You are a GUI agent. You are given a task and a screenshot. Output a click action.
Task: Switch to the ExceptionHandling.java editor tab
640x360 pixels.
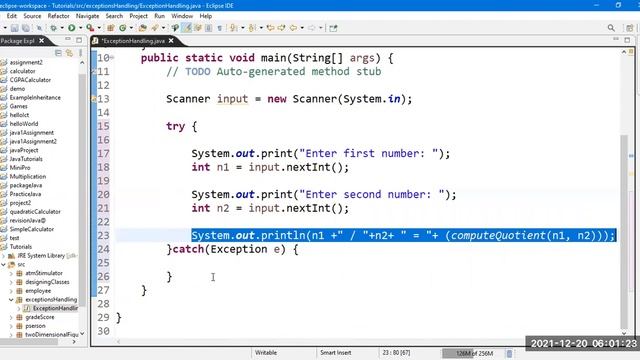coord(132,41)
